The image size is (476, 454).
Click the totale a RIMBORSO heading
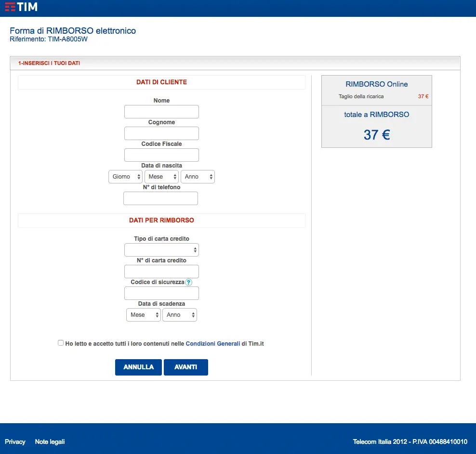tap(376, 114)
